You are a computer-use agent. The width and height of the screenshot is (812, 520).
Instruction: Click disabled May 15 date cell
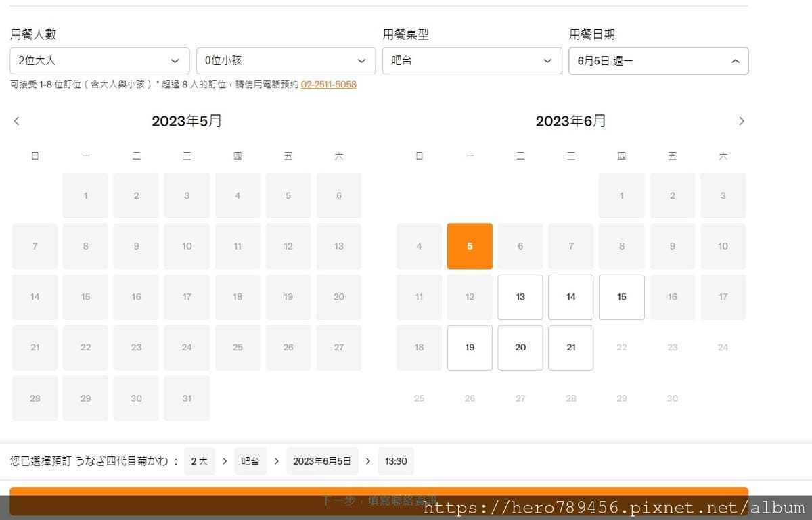pyautogui.click(x=85, y=297)
